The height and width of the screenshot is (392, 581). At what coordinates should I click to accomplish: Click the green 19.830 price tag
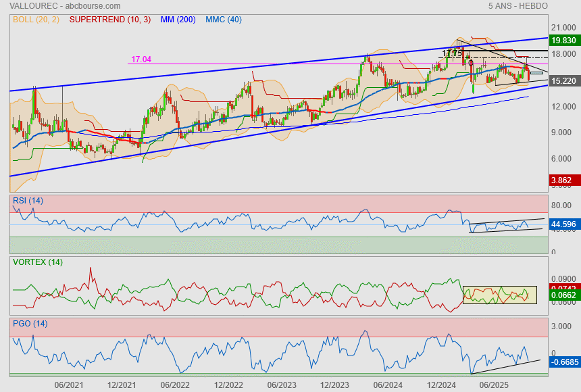click(563, 41)
